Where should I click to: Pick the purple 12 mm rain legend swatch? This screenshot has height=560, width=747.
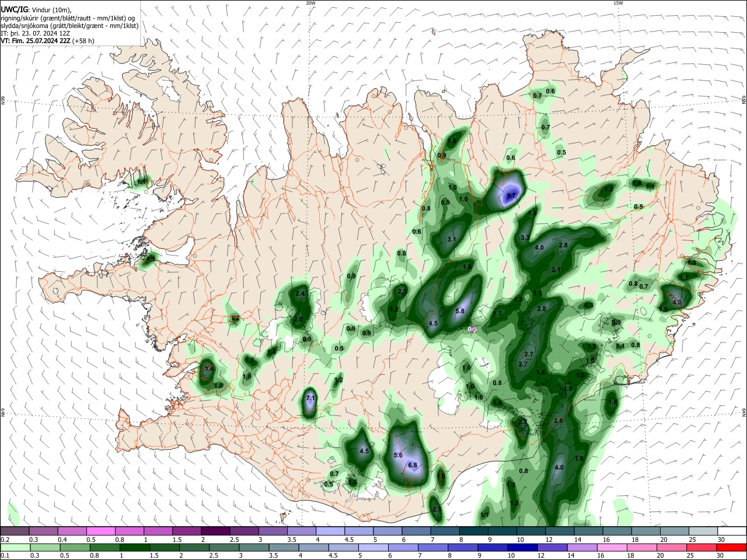point(551,547)
